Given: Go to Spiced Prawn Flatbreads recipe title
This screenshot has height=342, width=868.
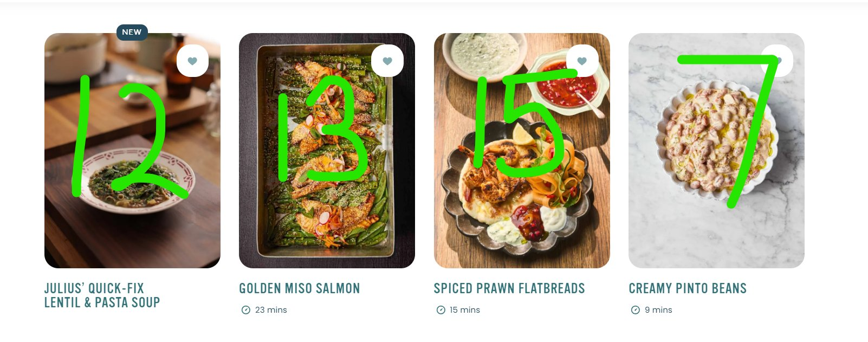Looking at the screenshot, I should 509,288.
